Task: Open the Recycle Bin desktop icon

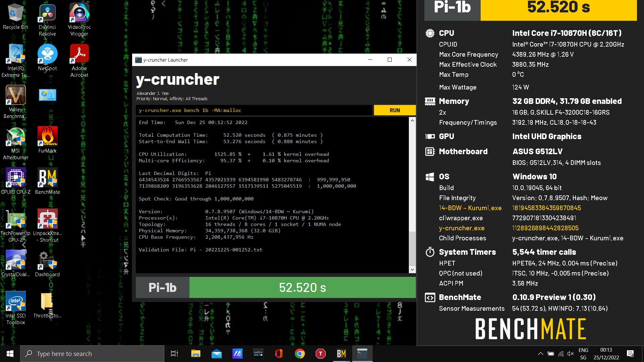Action: [15, 17]
